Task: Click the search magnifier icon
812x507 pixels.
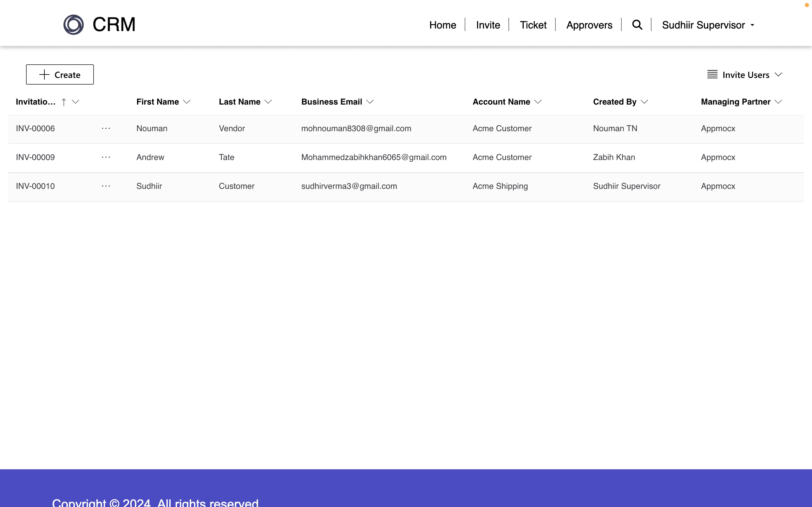Action: pyautogui.click(x=637, y=25)
